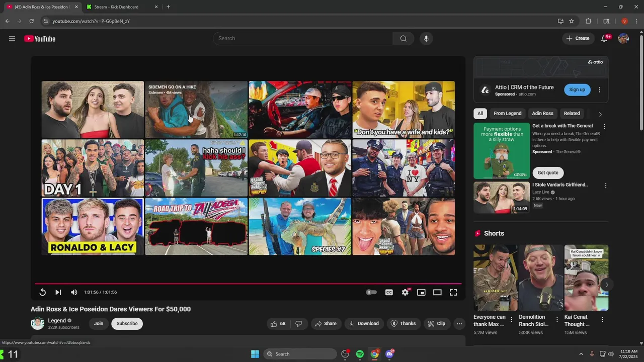This screenshot has height=362, width=644.
Task: Select the From Legend chip
Action: 507,114
